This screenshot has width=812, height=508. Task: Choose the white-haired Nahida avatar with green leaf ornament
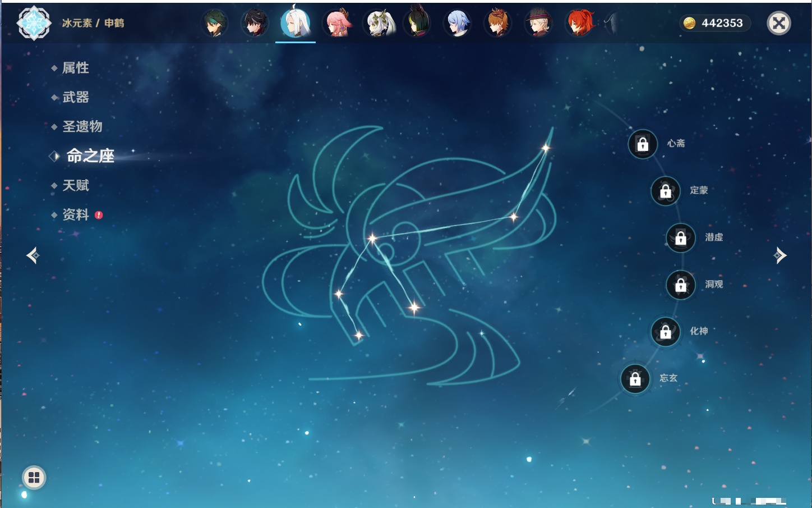coord(377,24)
